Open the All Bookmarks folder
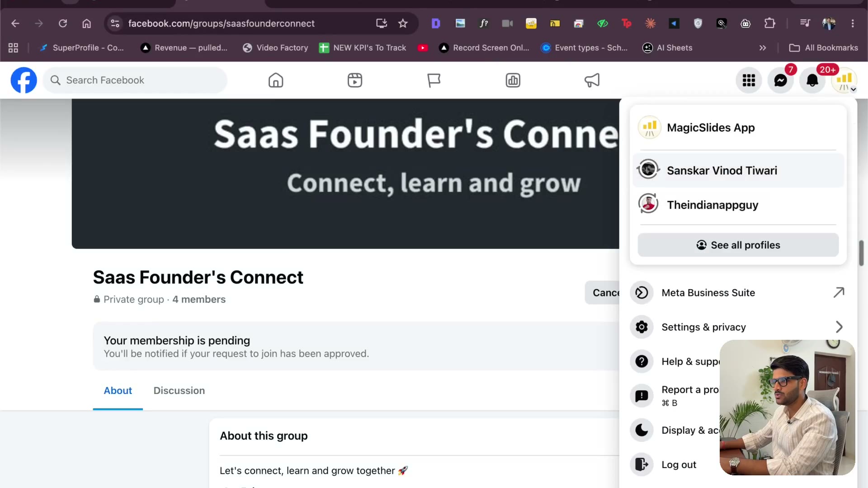The image size is (868, 488). 823,48
